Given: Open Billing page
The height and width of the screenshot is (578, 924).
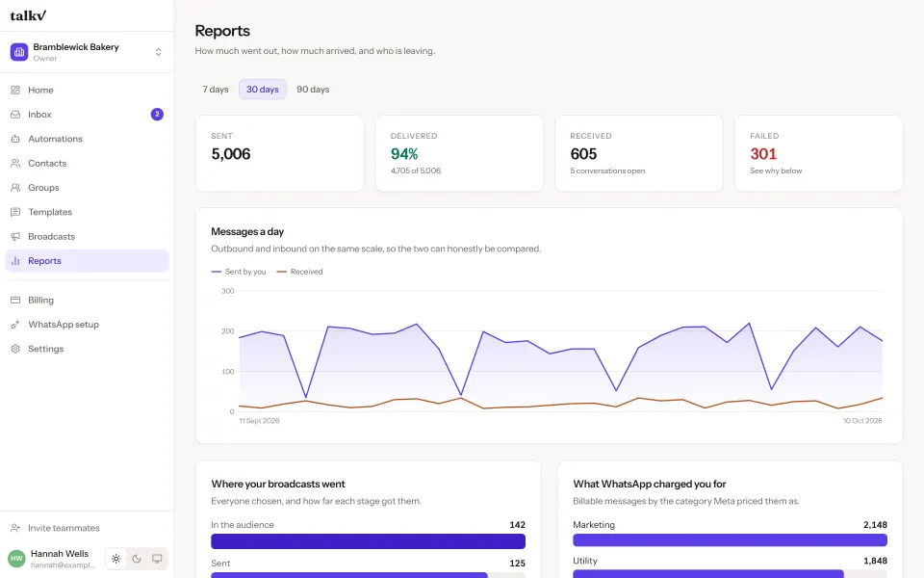Looking at the screenshot, I should click(87, 301).
